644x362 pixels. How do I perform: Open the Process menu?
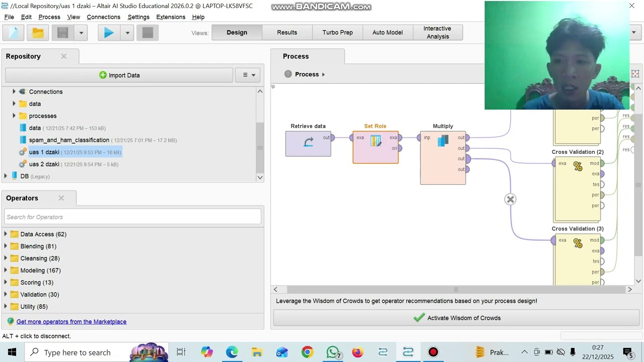tap(49, 17)
